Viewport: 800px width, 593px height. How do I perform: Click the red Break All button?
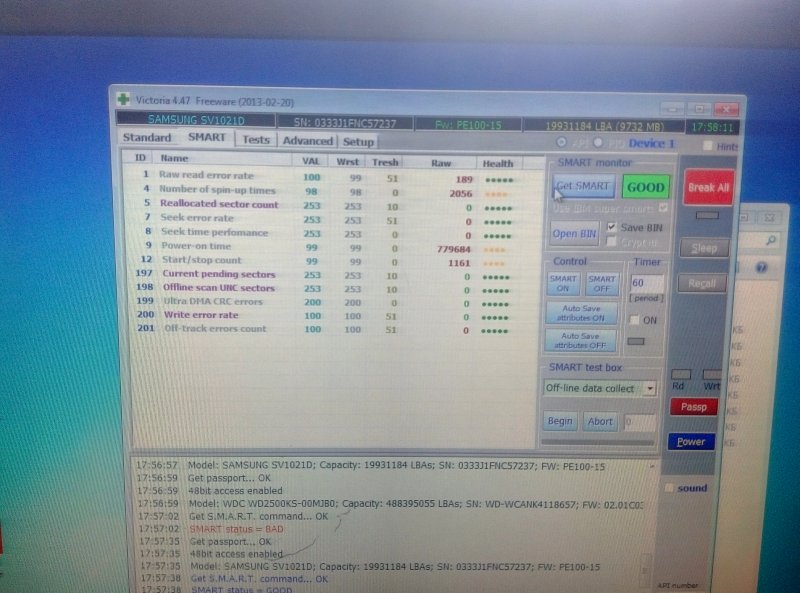pos(708,187)
